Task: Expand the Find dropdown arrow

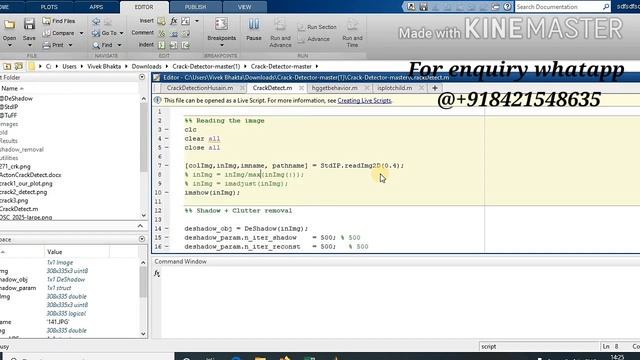Action: 119,45
